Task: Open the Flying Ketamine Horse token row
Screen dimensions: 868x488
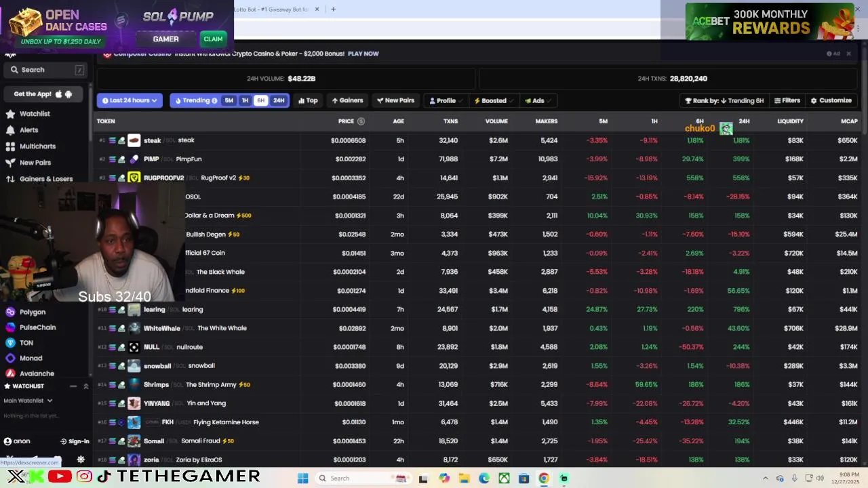Action: (477, 422)
